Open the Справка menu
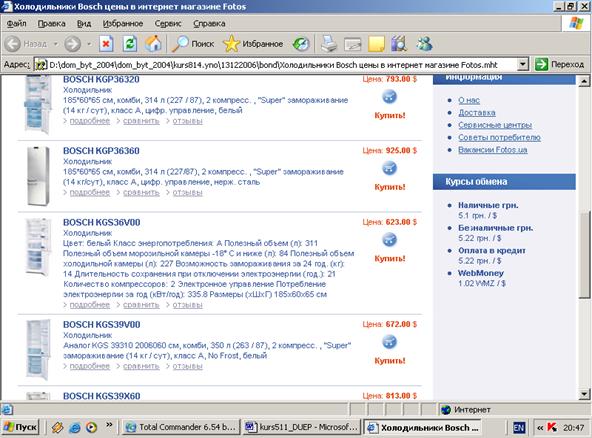 209,23
